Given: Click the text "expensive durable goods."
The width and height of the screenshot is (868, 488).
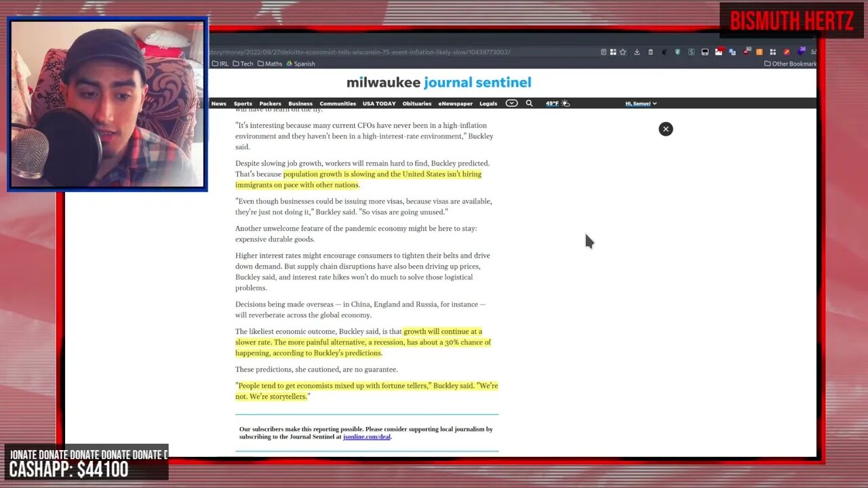Looking at the screenshot, I should pos(275,239).
